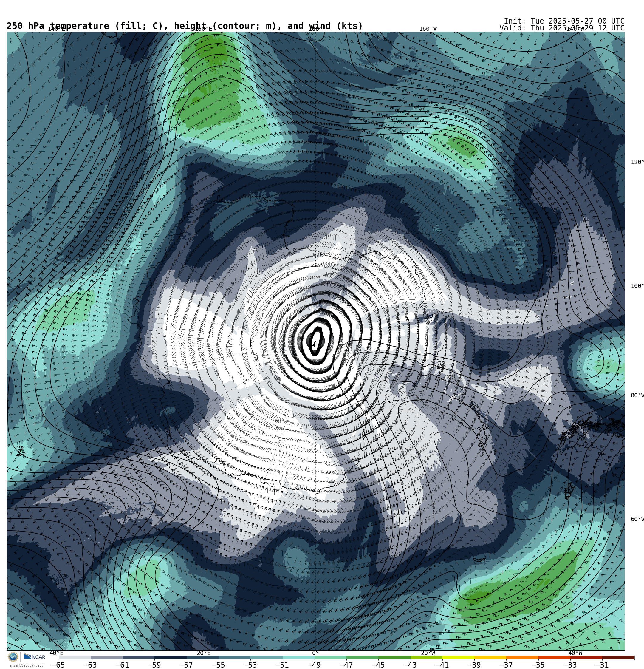Click the 40°E longitude label at bottom

56,653
